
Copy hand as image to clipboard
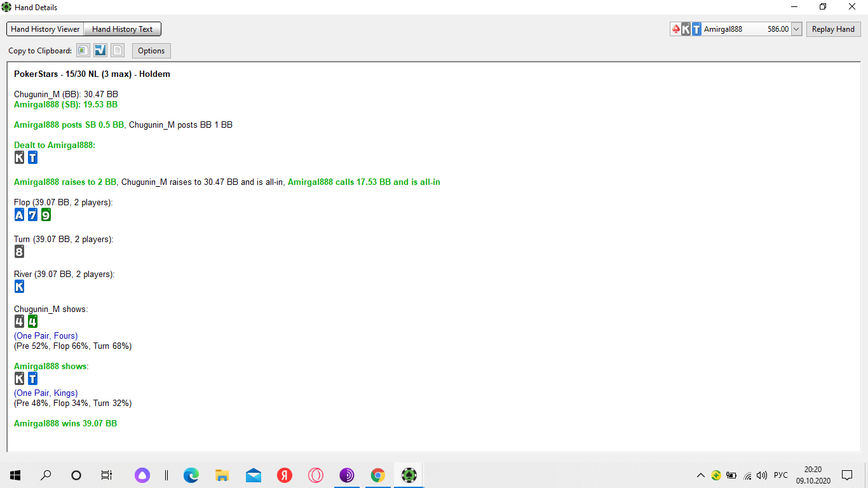coord(83,50)
